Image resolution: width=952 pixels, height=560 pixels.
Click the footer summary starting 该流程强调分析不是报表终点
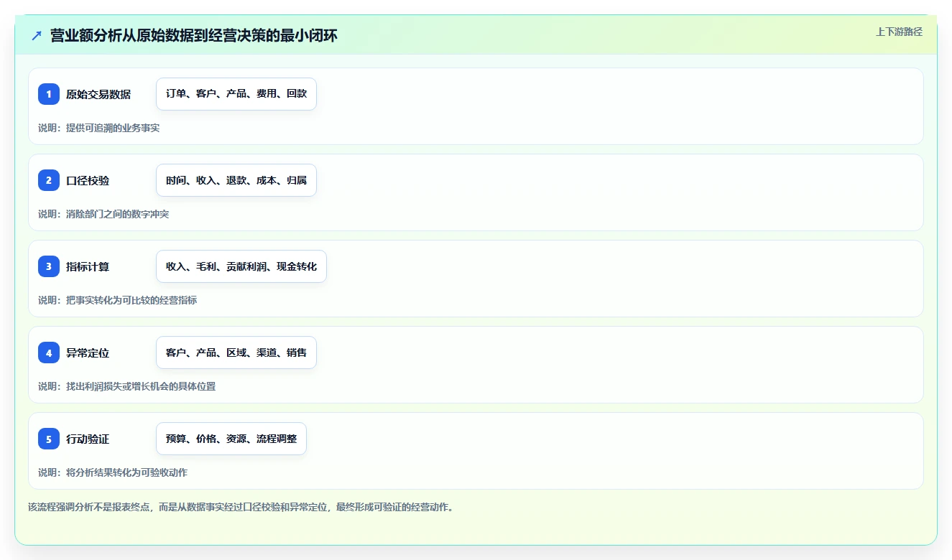pyautogui.click(x=241, y=507)
